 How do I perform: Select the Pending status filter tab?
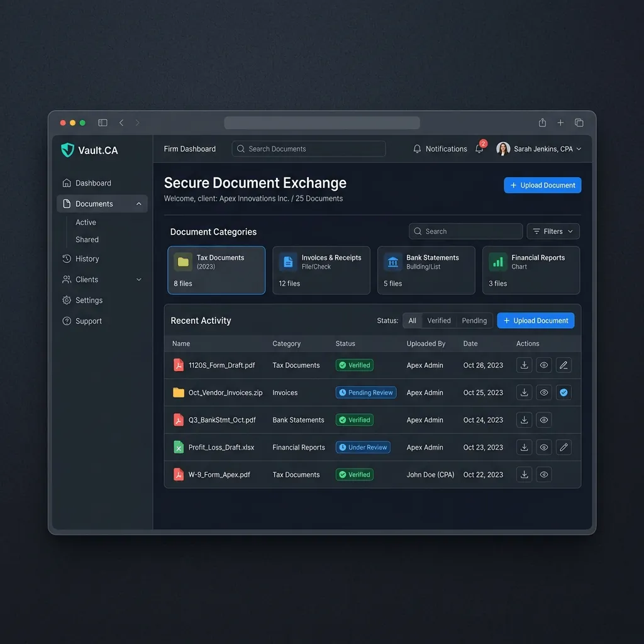(x=474, y=320)
